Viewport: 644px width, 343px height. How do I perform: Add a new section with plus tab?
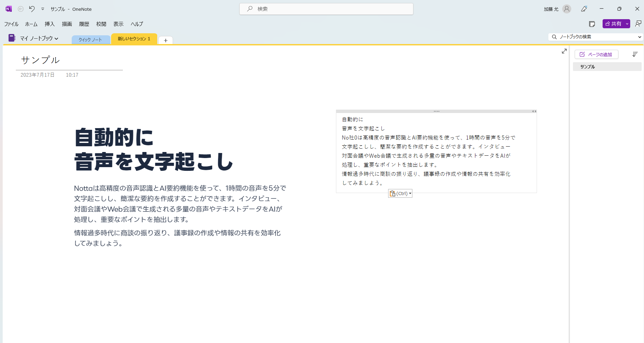[166, 40]
